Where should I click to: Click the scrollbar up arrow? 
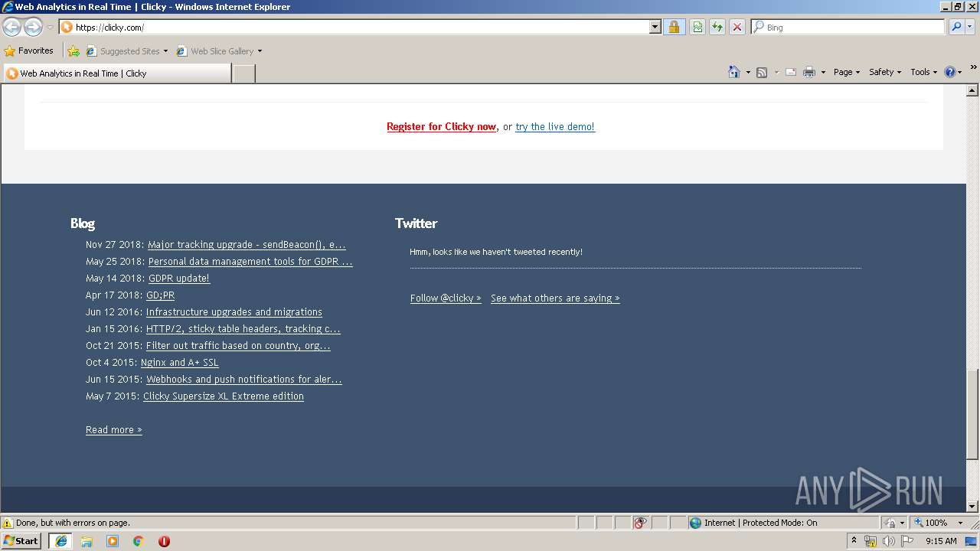pos(972,90)
